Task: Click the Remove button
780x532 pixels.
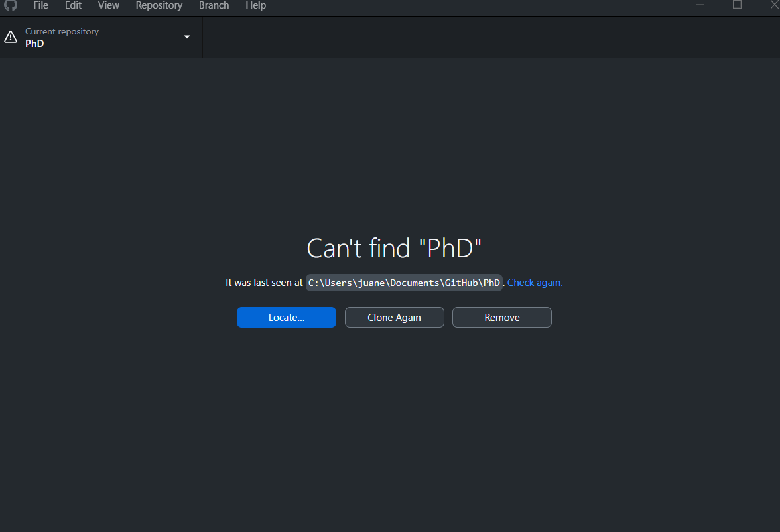Action: pos(501,317)
